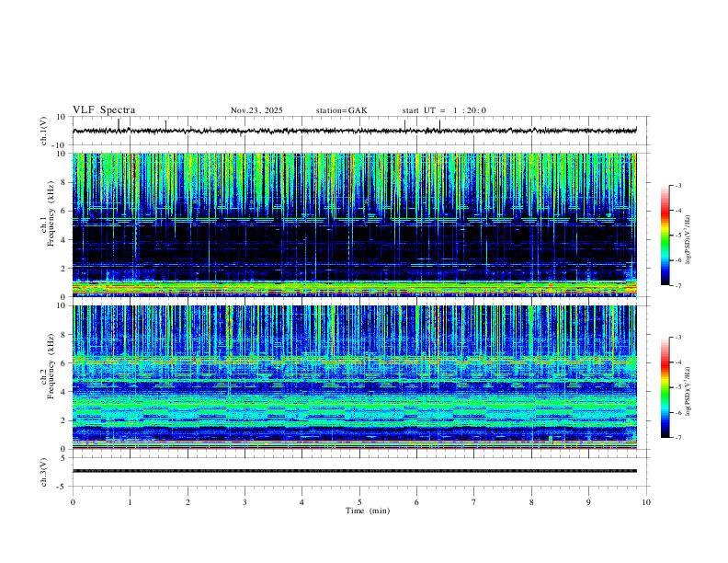Click the upper PSD color scale bar
Viewport: 728px width, 563px height.
pyautogui.click(x=665, y=236)
